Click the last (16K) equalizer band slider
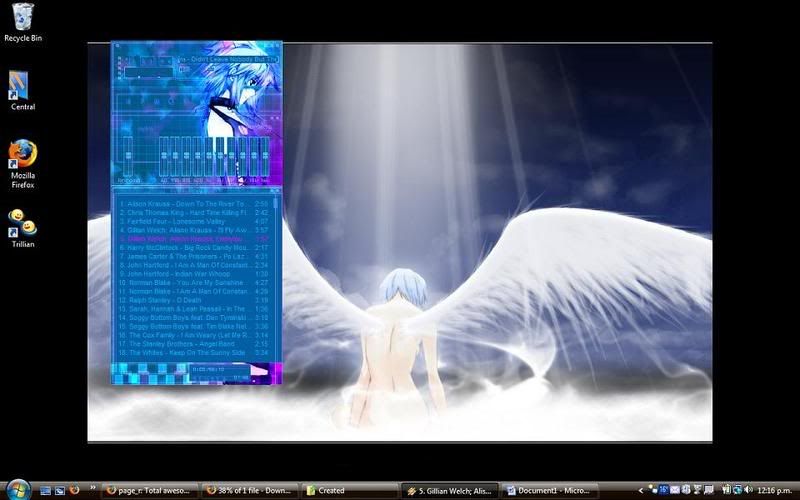The height and width of the screenshot is (500, 800). (x=265, y=156)
